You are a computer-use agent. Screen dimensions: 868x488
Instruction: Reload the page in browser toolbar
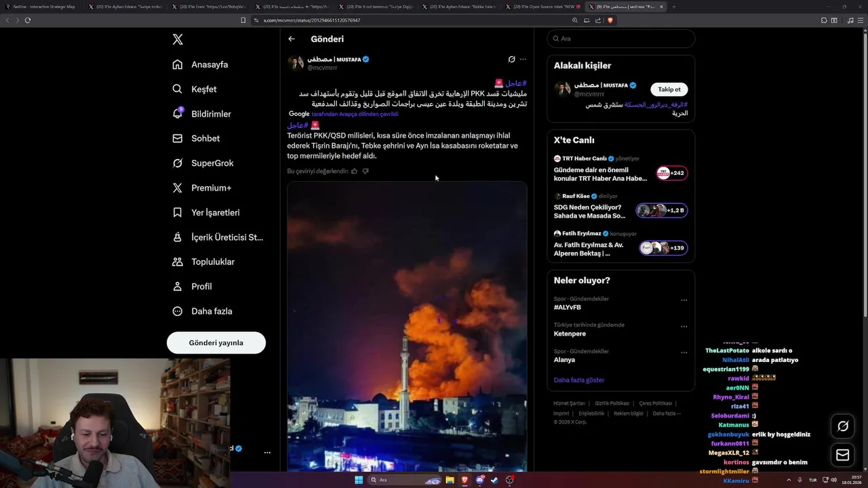[28, 20]
